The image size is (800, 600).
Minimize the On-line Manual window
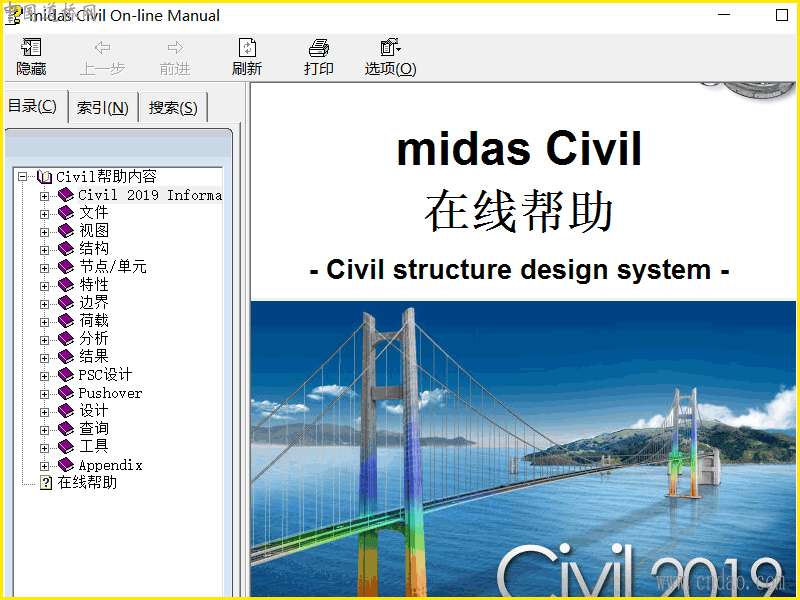coord(724,15)
